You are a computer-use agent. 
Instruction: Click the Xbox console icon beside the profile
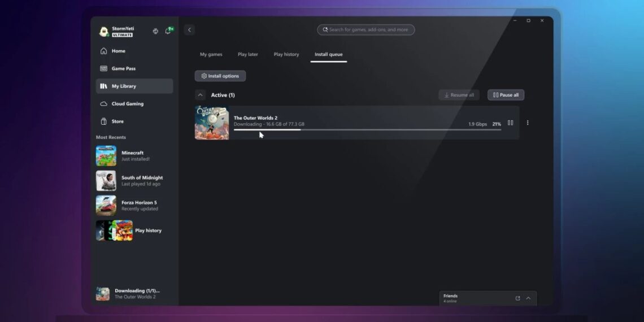pyautogui.click(x=155, y=31)
